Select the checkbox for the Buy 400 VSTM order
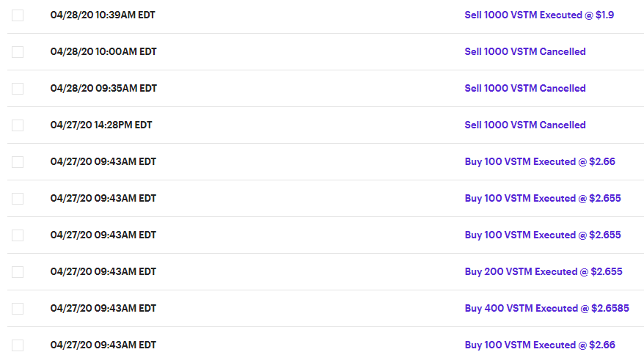644x363 pixels. pos(18,309)
